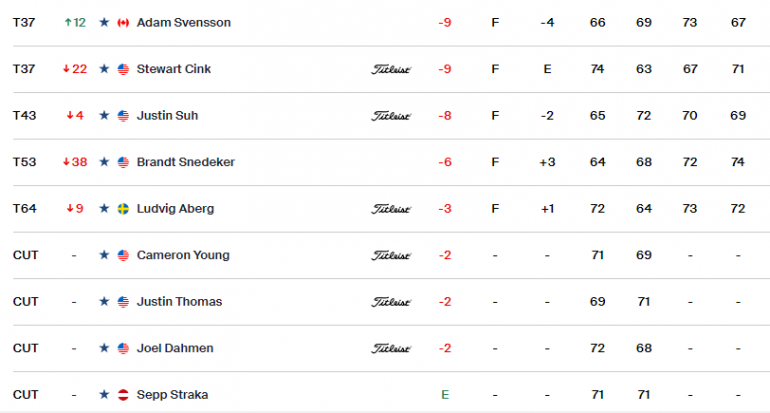770x413 pixels.
Task: Click Adam Svensson's total score -9
Action: 445,23
